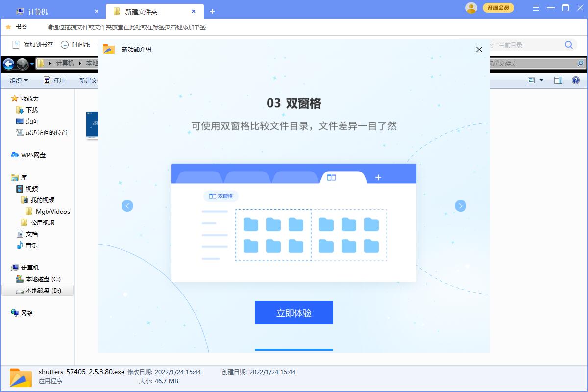Open the 组织 (Organize) dropdown
The image size is (588, 392).
click(x=18, y=80)
